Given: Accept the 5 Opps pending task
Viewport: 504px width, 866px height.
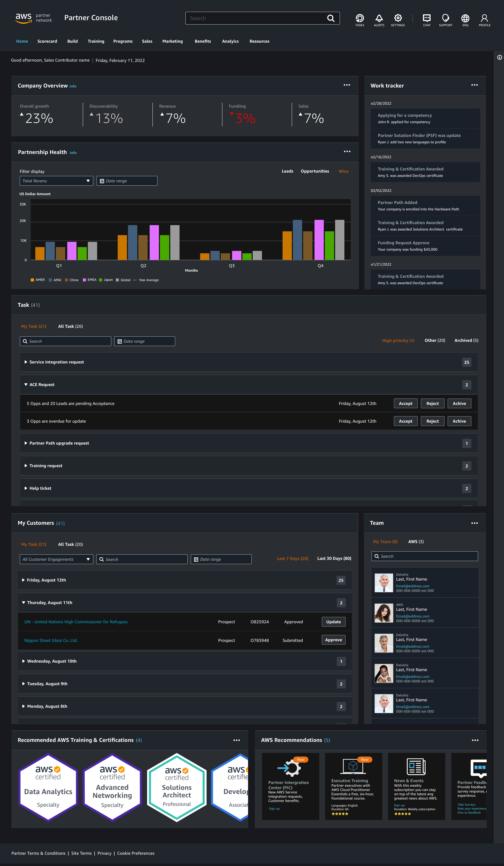Looking at the screenshot, I should pyautogui.click(x=405, y=403).
